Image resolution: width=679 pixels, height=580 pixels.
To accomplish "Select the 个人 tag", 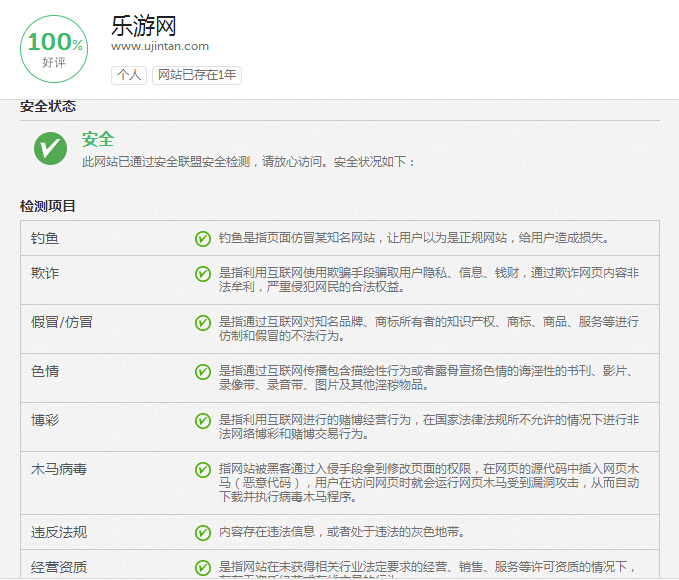I will click(129, 75).
